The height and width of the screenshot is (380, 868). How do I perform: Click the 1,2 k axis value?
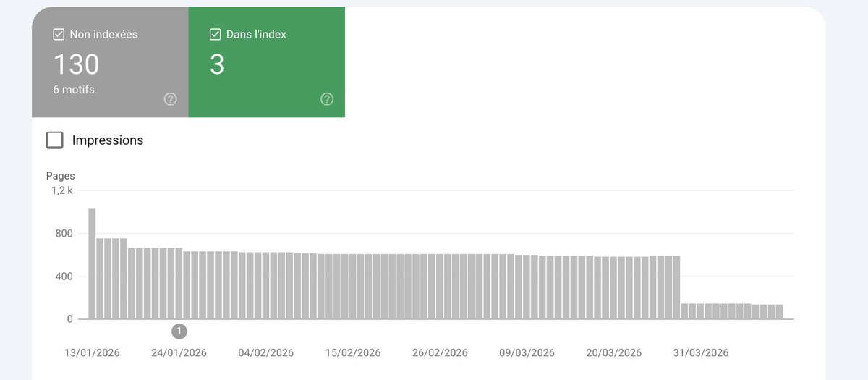[61, 190]
